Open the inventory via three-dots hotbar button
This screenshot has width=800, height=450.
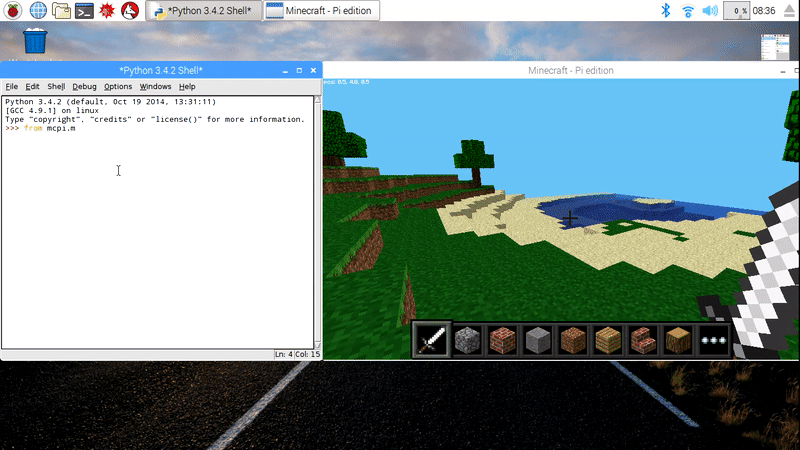(713, 341)
